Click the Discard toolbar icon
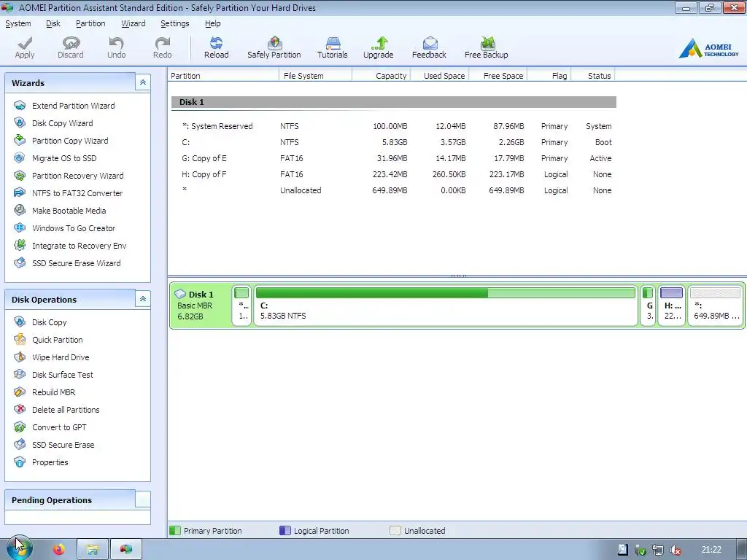 pos(71,43)
